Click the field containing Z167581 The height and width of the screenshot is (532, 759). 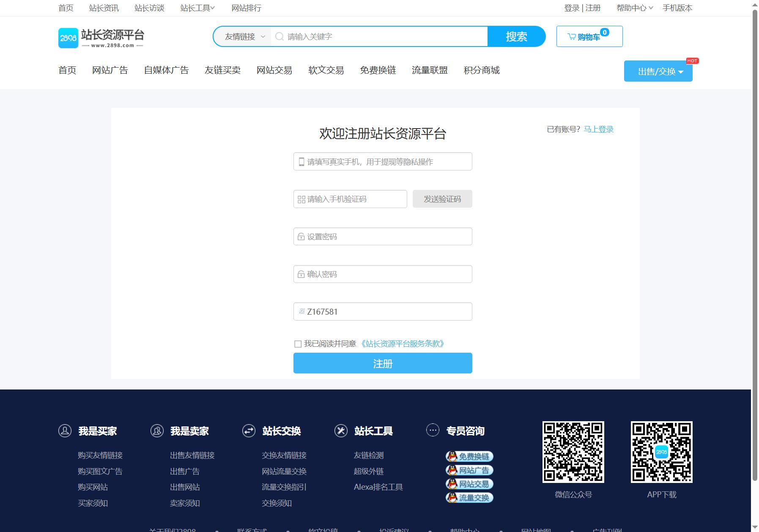tap(383, 312)
